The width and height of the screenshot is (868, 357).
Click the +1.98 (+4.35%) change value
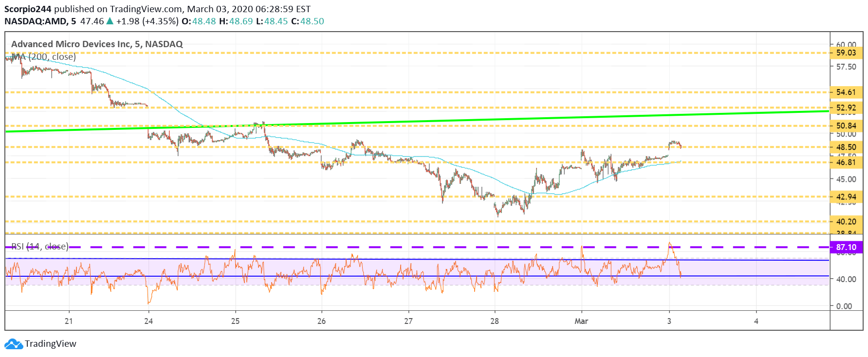click(147, 21)
